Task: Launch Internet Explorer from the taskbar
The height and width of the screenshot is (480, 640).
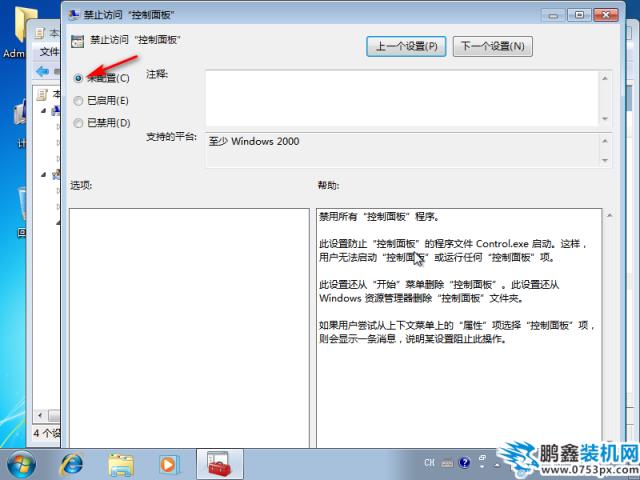Action: coord(71,464)
